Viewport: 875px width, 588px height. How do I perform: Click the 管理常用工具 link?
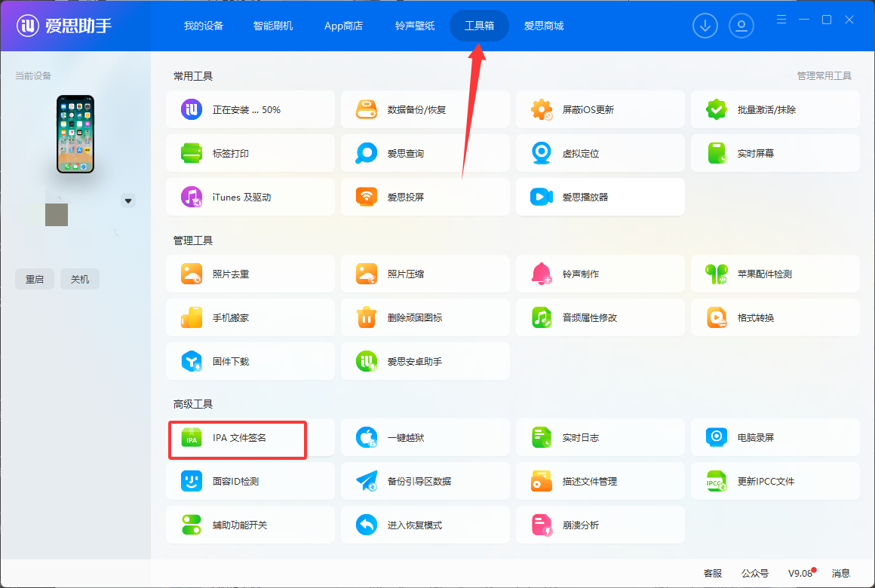click(x=824, y=76)
